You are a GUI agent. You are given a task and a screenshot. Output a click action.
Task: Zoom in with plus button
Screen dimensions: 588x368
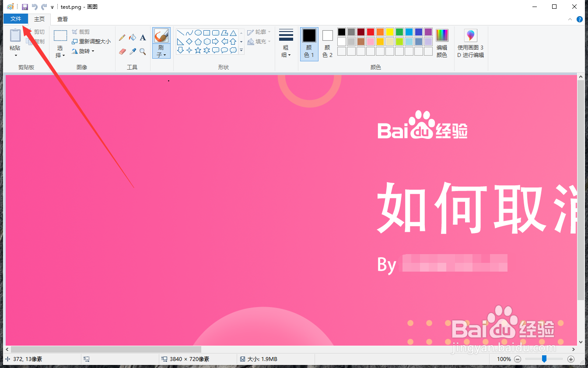pyautogui.click(x=571, y=359)
